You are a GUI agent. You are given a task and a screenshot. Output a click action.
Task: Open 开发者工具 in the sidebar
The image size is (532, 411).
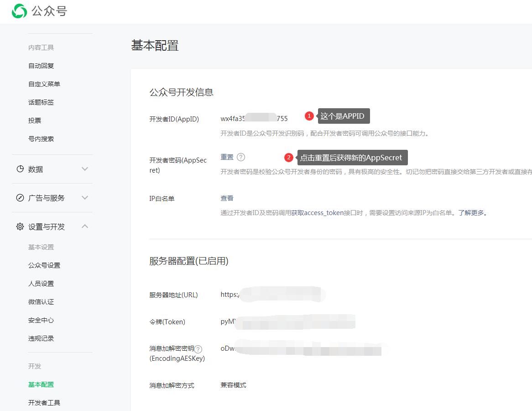click(x=44, y=403)
